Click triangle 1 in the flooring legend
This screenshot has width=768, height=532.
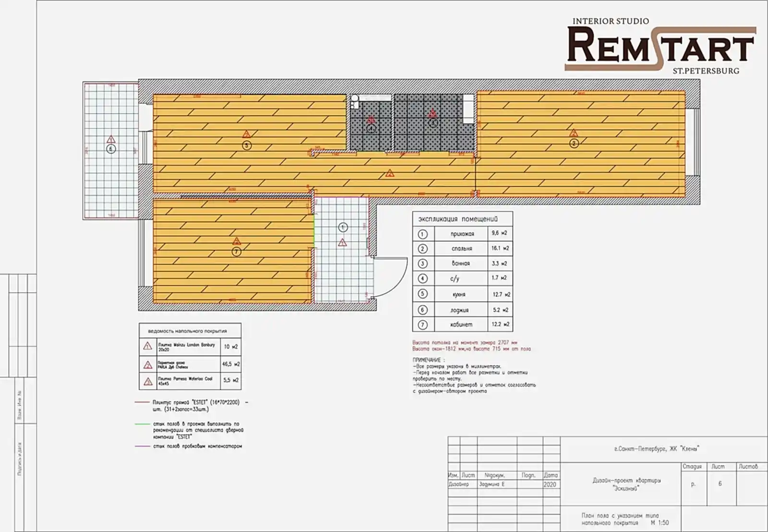147,346
